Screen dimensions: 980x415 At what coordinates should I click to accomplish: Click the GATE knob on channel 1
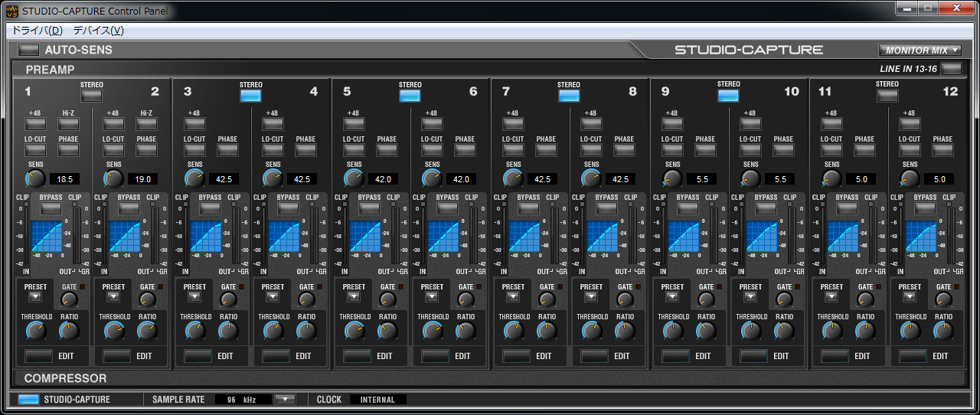[70, 299]
